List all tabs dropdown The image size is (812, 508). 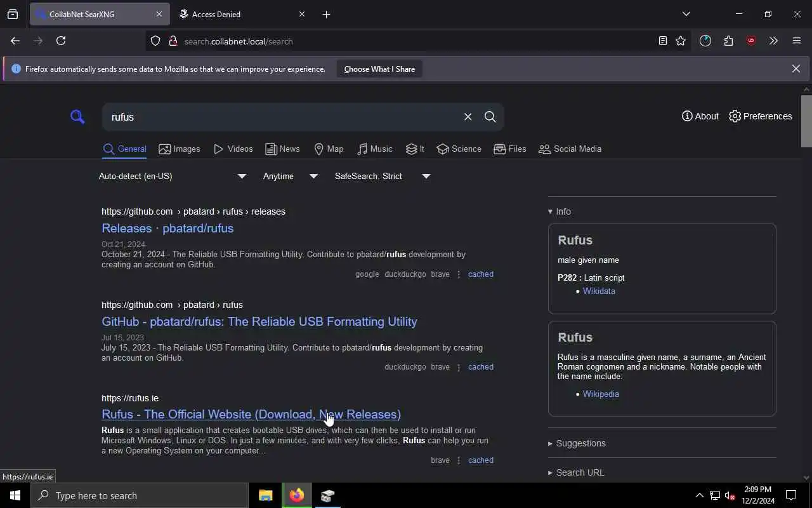click(686, 14)
